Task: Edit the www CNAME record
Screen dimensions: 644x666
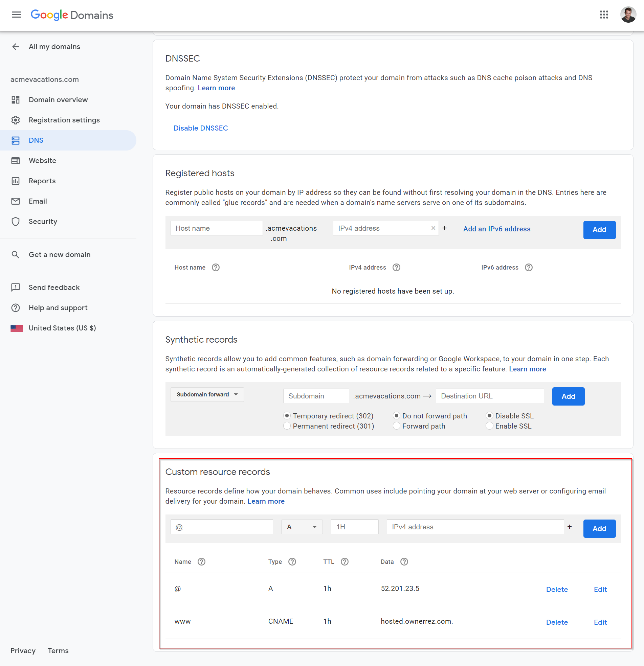Action: (x=600, y=622)
